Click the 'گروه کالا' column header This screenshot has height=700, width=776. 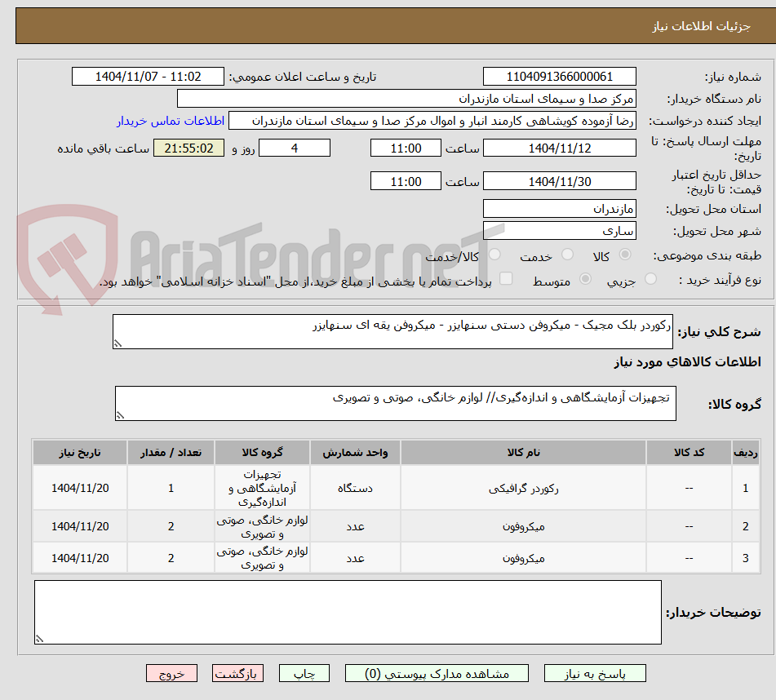262,453
